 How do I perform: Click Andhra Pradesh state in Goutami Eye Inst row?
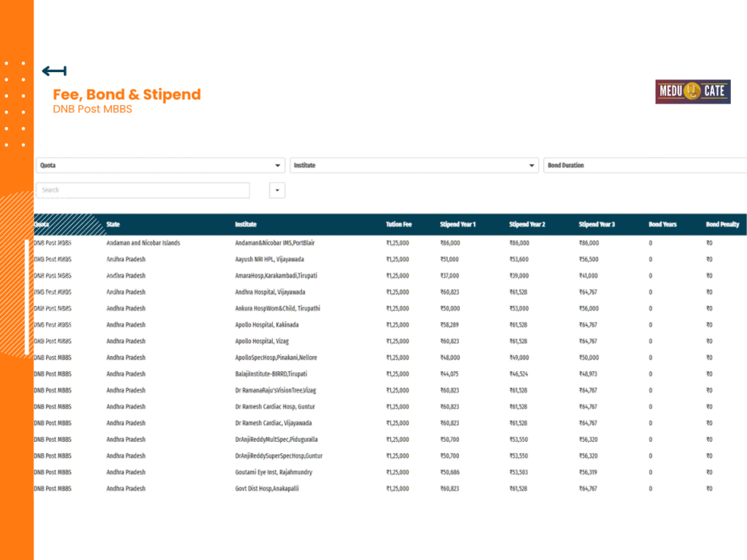click(125, 472)
